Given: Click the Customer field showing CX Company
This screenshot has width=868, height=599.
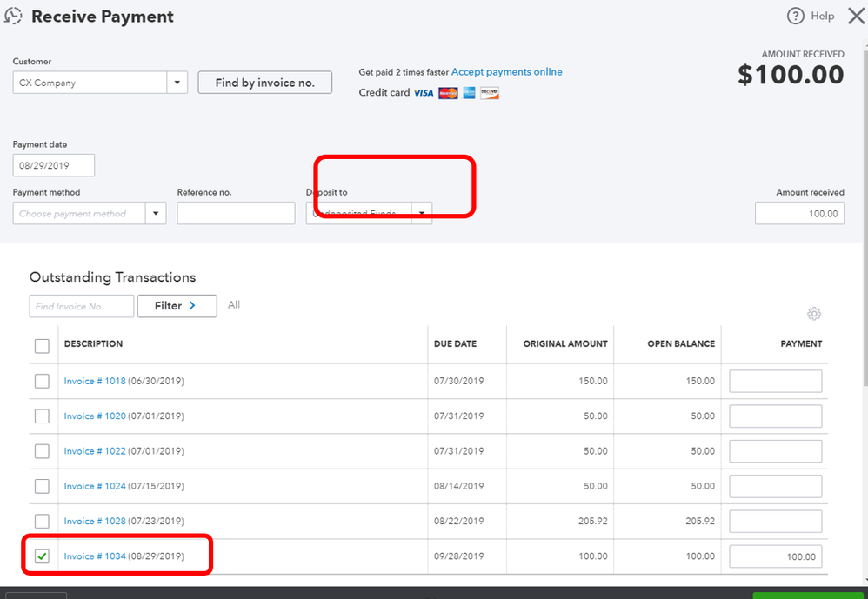Looking at the screenshot, I should [90, 83].
